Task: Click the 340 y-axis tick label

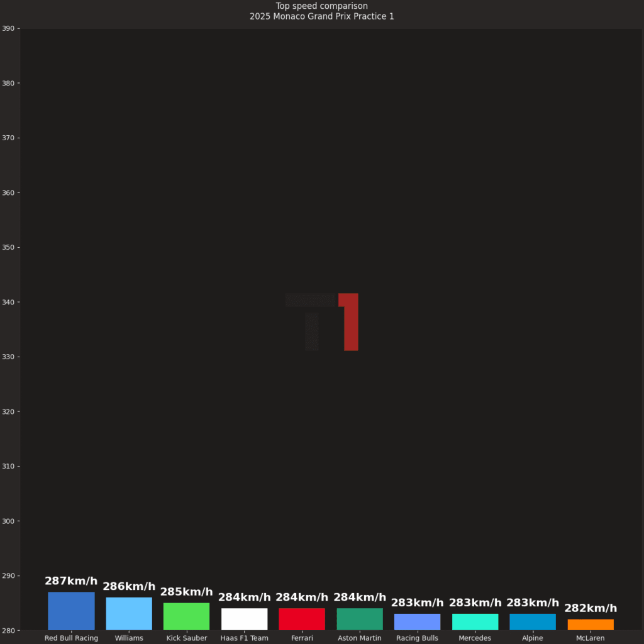Action: point(8,303)
